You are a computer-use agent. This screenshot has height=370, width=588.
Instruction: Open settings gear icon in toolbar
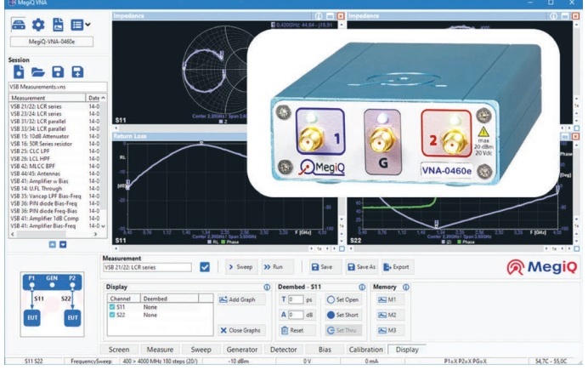coord(38,25)
